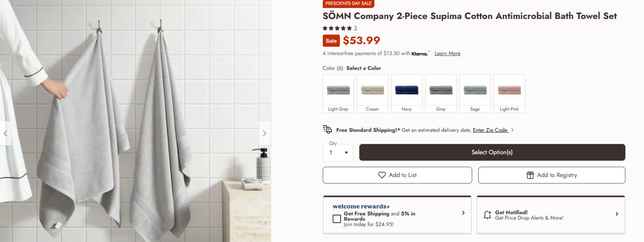Viewport: 644px width, 242px height.
Task: Select the Cream color swatch
Action: tap(372, 93)
